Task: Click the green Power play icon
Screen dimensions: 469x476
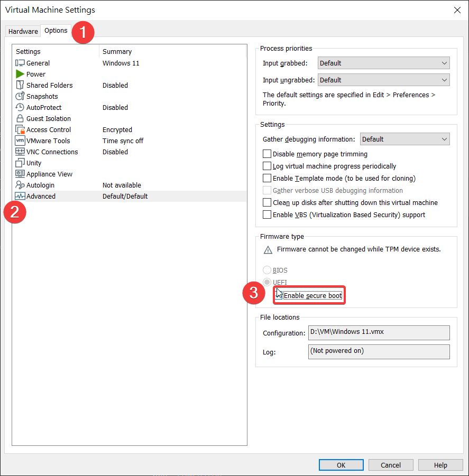Action: coord(20,74)
